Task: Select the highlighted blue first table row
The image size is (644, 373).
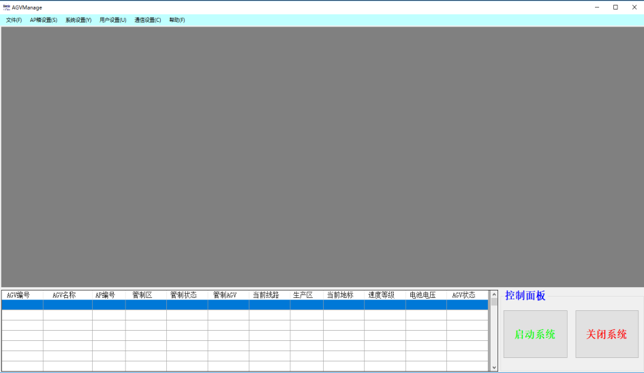Action: pos(245,305)
